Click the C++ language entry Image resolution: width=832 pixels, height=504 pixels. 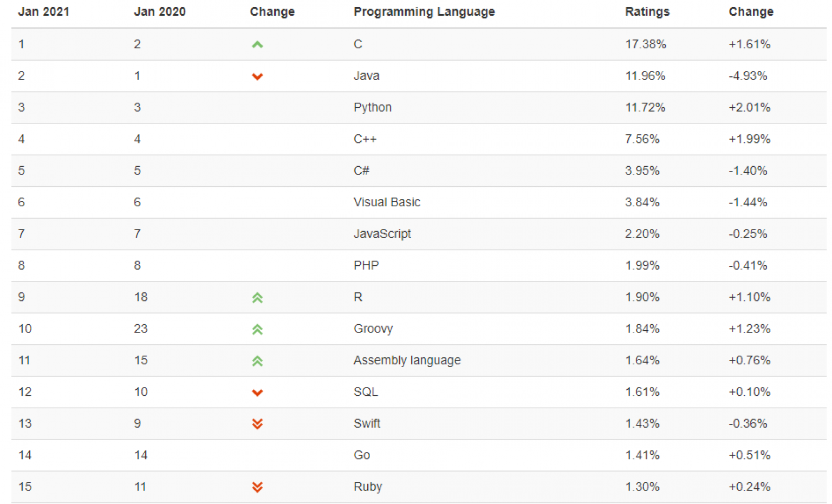[365, 139]
